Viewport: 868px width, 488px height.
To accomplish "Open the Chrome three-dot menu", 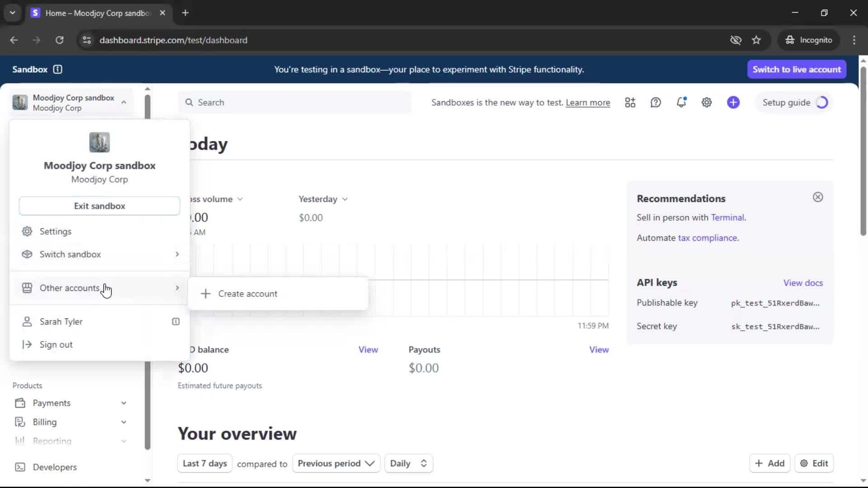I will point(854,40).
